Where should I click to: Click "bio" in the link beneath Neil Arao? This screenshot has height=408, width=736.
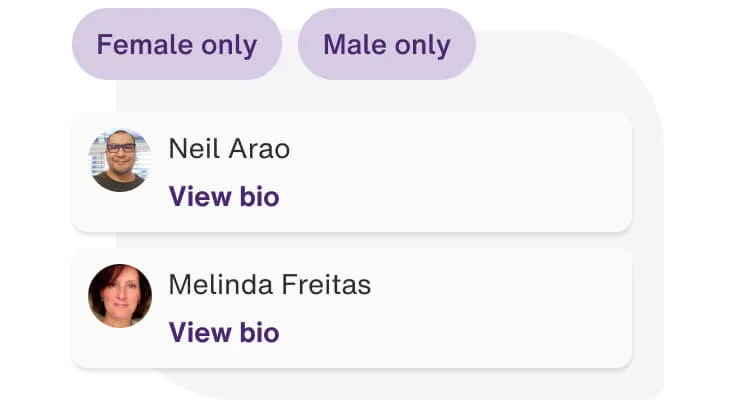pyautogui.click(x=258, y=196)
